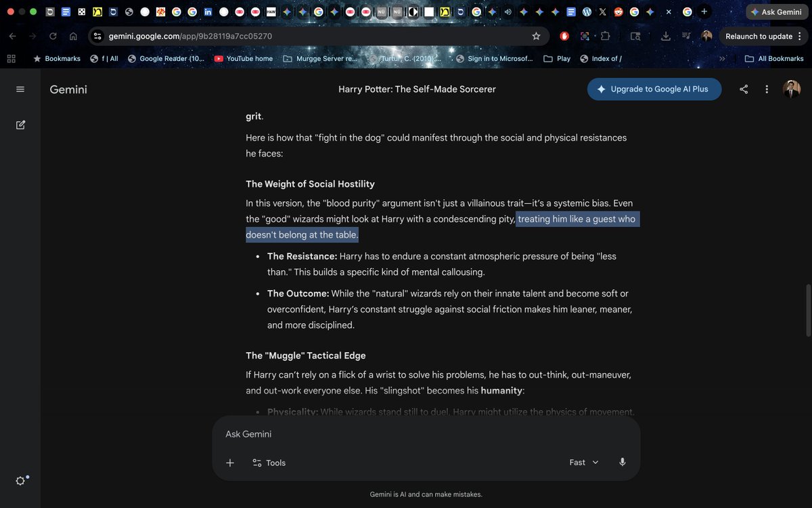Image resolution: width=812 pixels, height=508 pixels.
Task: Open the apps grid in bookmarks bar
Action: click(x=11, y=59)
